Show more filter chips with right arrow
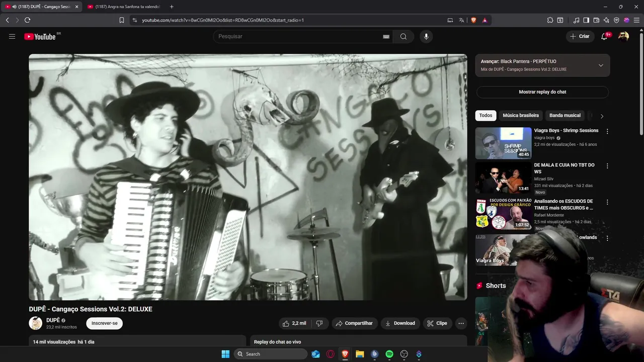Screen dimensions: 644x362 [602, 116]
